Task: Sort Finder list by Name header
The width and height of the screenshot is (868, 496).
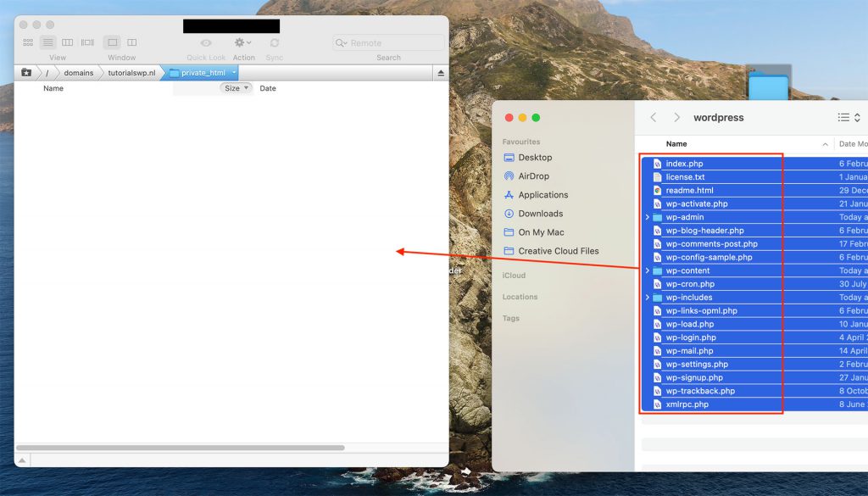Action: pos(676,144)
